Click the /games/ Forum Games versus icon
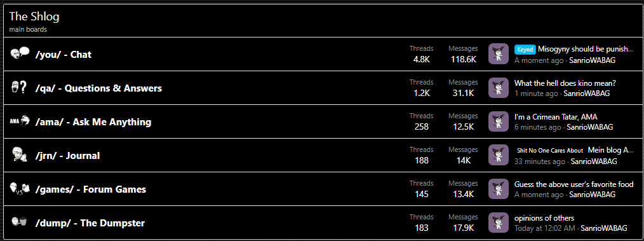This screenshot has width=644, height=241. click(x=20, y=189)
